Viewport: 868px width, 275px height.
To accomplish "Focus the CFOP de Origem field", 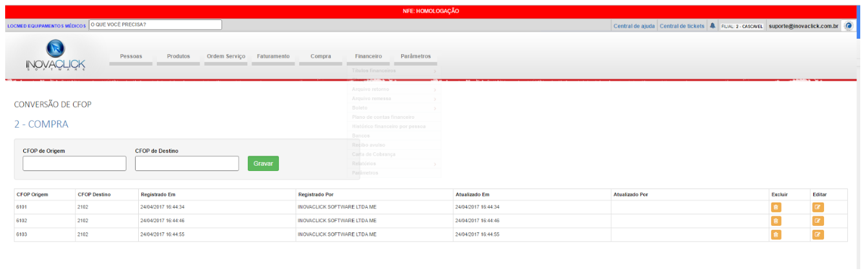I will 74,164.
